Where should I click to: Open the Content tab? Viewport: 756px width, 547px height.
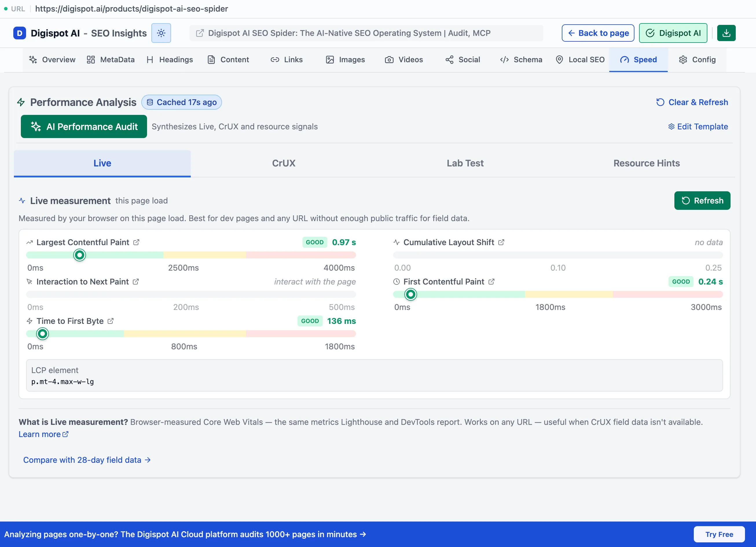pos(228,60)
